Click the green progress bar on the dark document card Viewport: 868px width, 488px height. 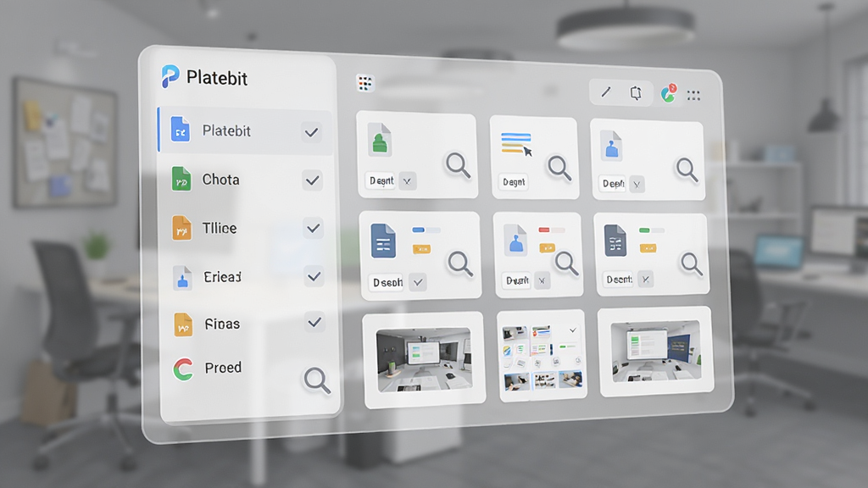[x=651, y=230]
